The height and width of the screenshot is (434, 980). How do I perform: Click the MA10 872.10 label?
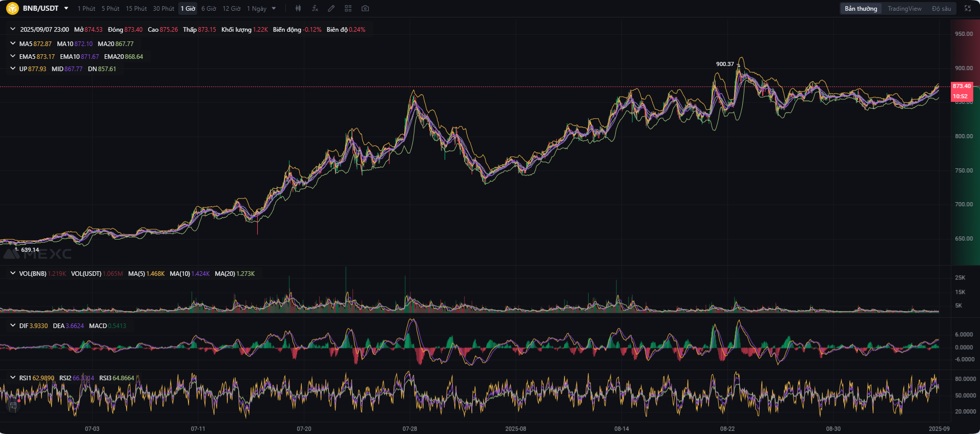click(75, 44)
